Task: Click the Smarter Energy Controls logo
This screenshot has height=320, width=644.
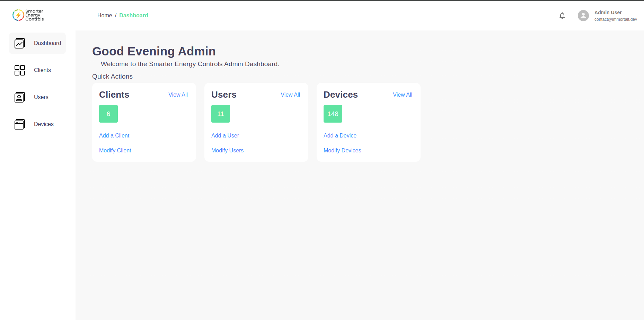Action: click(x=28, y=15)
